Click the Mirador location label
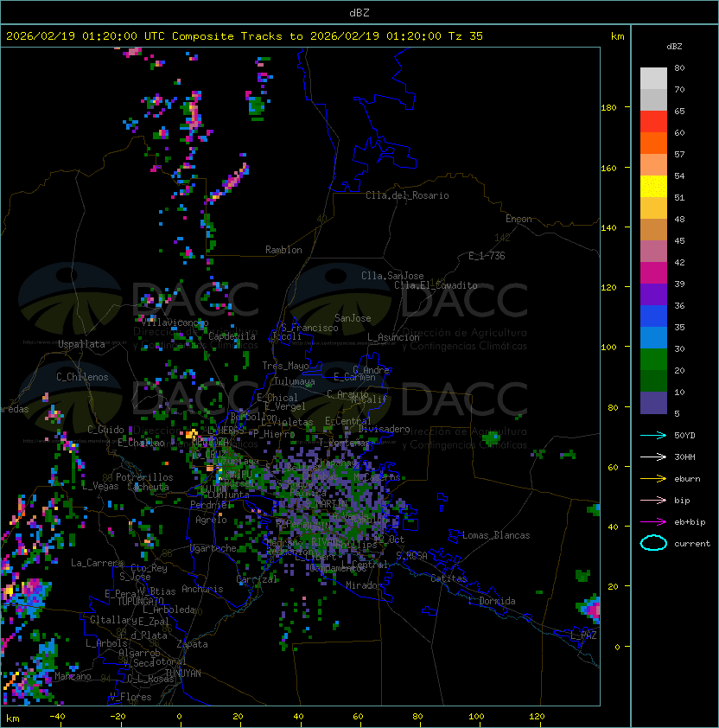719x728 pixels. pos(365,585)
